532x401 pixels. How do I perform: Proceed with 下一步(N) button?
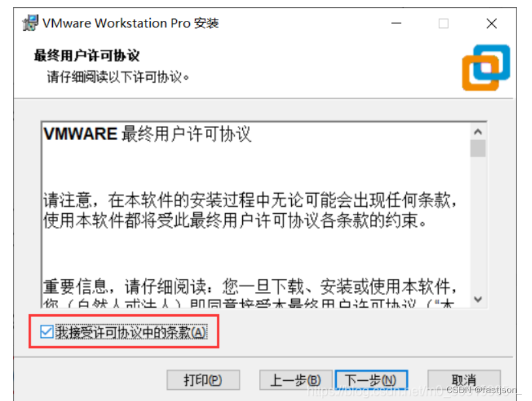pyautogui.click(x=371, y=380)
